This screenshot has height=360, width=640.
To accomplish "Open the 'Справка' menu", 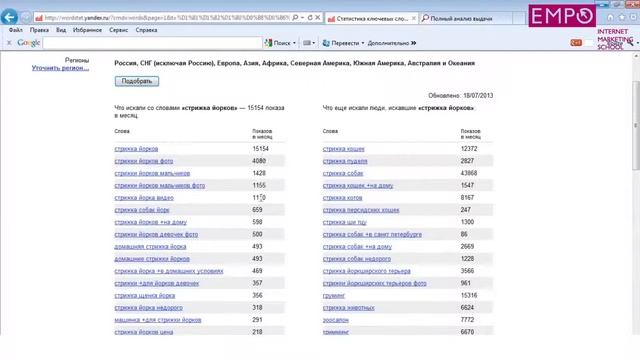I will tap(146, 30).
